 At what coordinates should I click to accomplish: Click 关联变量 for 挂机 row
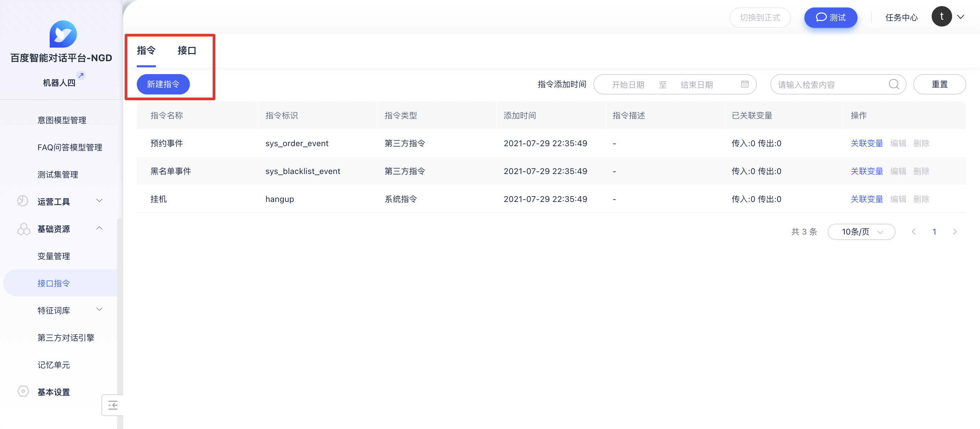pos(867,199)
